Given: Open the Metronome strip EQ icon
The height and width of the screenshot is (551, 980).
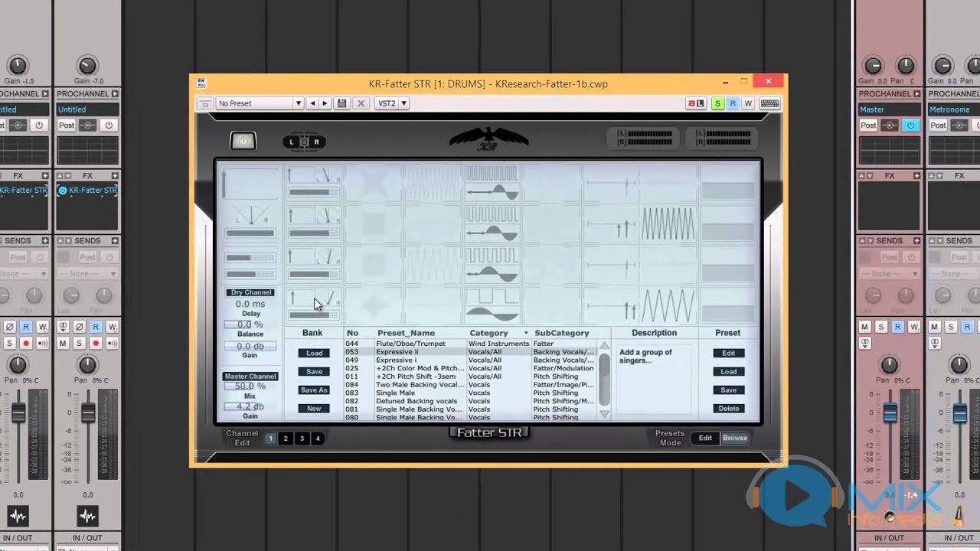Looking at the screenshot, I should 960,125.
